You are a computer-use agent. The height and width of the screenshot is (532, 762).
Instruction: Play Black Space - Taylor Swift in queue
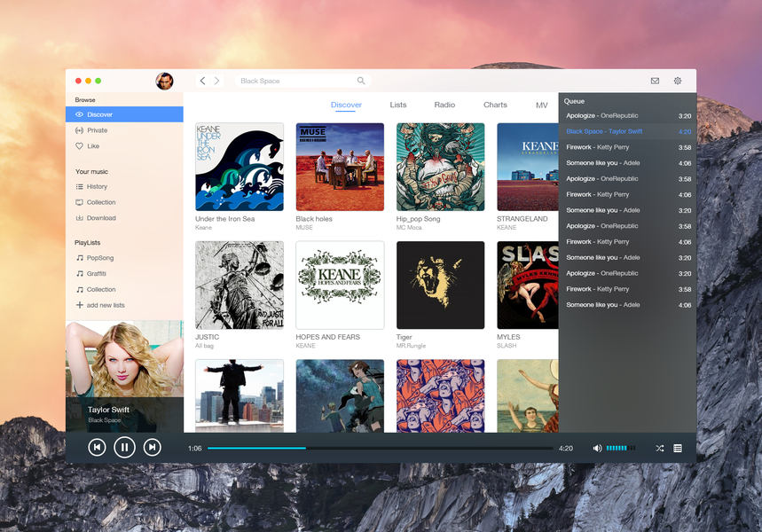pos(627,131)
